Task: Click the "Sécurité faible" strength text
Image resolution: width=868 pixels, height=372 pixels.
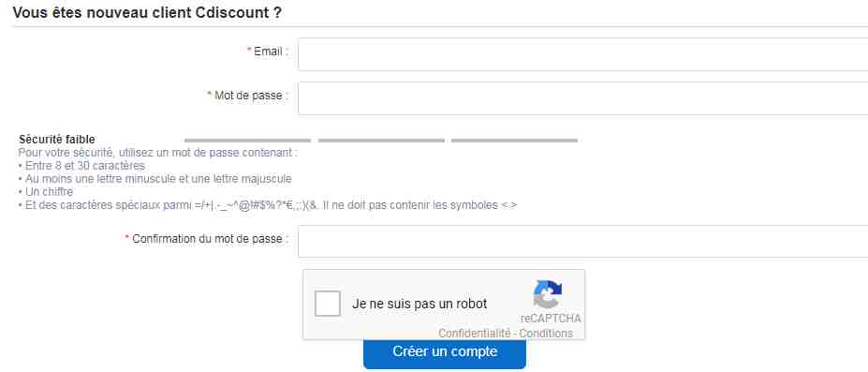Action: 57,140
